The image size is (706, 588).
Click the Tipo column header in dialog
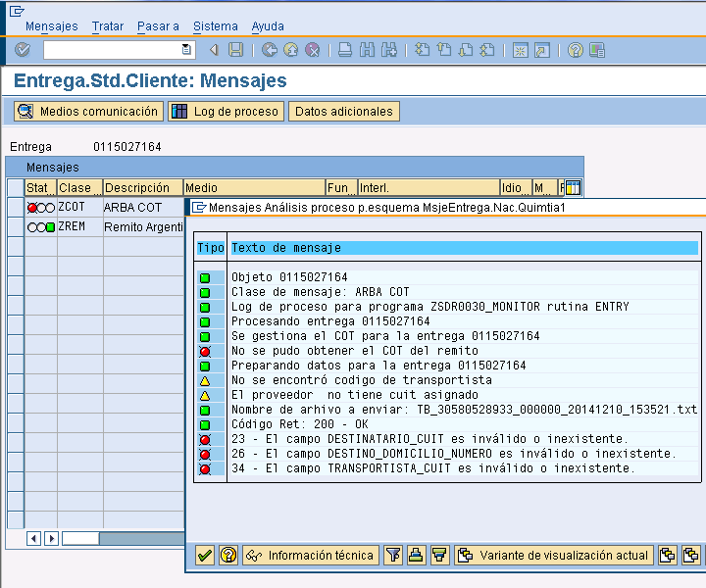[x=211, y=248]
